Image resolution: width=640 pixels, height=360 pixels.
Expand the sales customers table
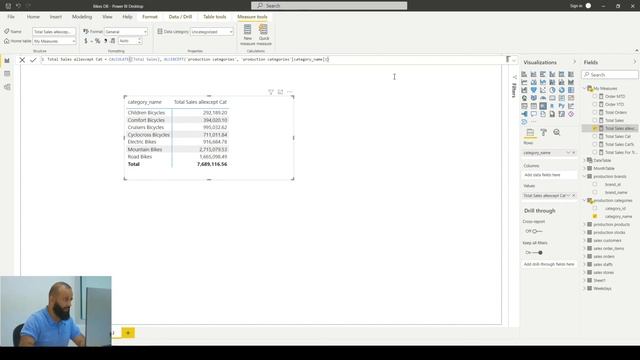coord(585,240)
